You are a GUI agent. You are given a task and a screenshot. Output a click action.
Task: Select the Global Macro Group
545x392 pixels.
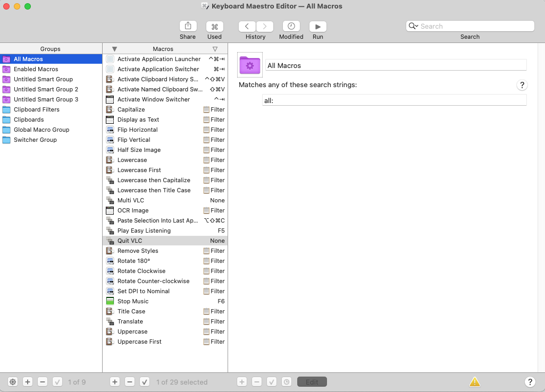[x=51, y=130]
